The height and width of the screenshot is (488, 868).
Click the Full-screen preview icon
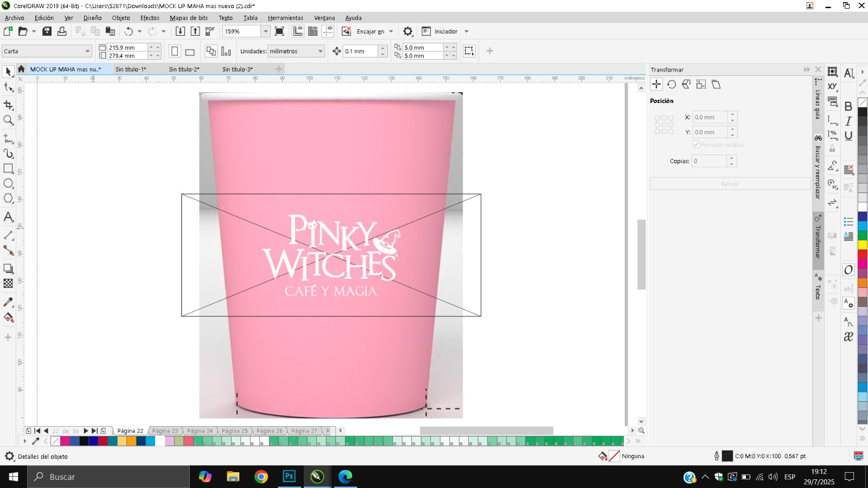279,31
